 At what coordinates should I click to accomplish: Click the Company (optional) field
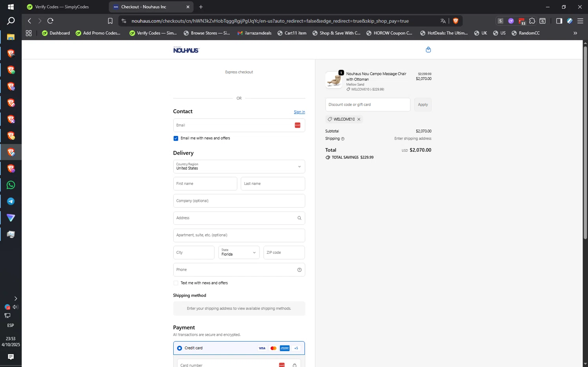coord(239,201)
